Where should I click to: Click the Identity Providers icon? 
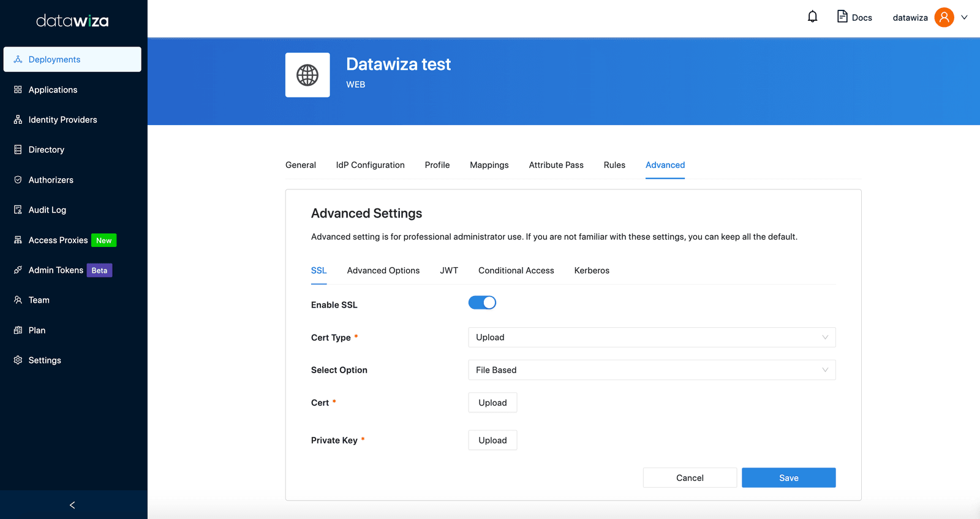pos(18,119)
